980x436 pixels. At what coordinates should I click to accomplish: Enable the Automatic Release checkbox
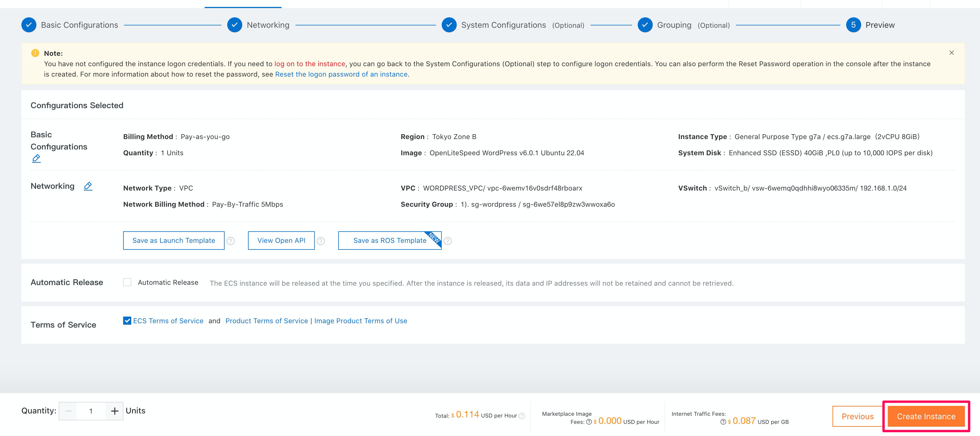pyautogui.click(x=127, y=282)
